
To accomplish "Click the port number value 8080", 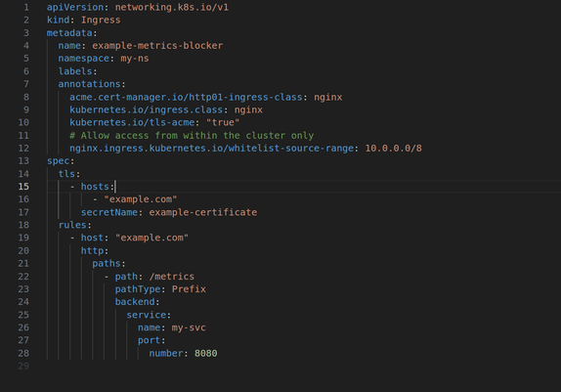I will tap(205, 353).
